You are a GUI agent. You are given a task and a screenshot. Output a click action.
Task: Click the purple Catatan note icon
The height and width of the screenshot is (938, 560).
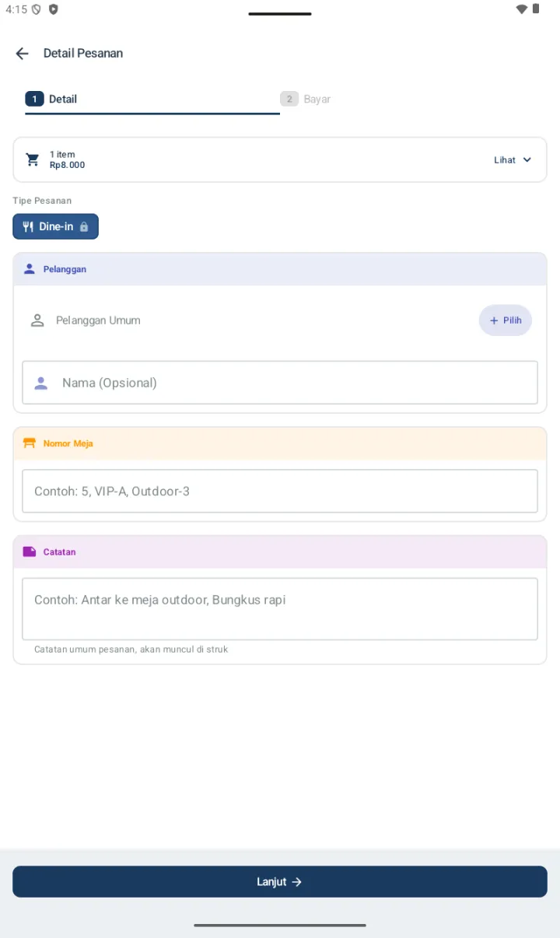30,551
